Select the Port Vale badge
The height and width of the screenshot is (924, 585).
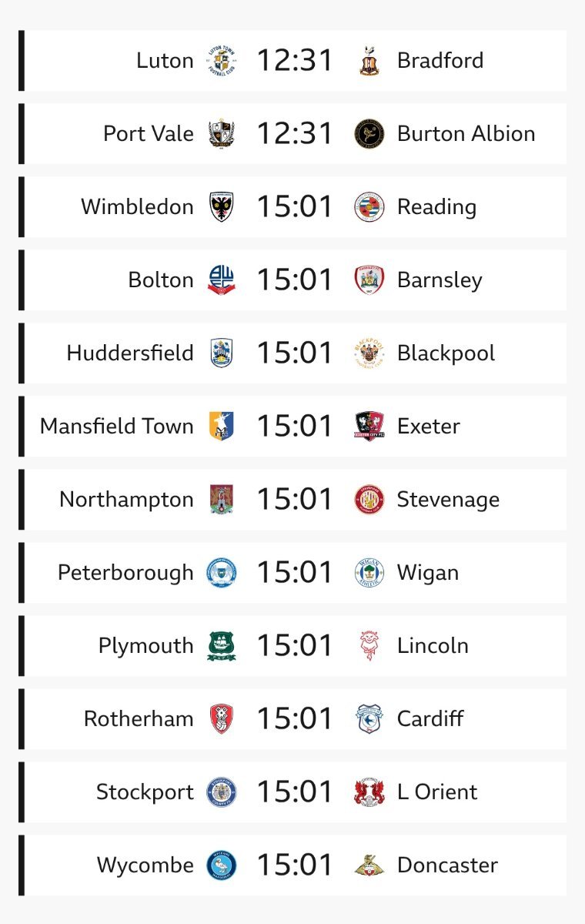click(x=222, y=134)
